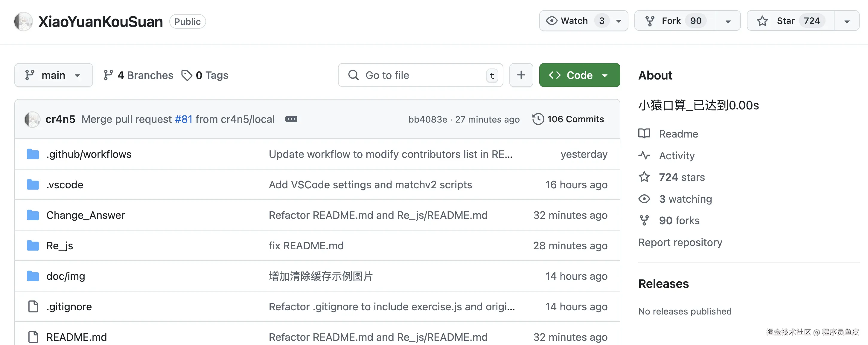This screenshot has width=868, height=345.
Task: Expand the green Code dropdown
Action: tap(579, 75)
